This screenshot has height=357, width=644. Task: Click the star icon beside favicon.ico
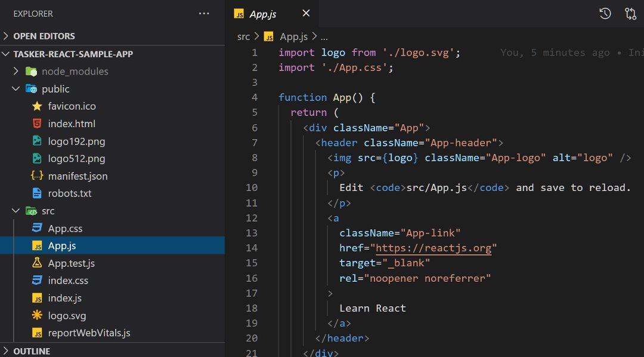tap(37, 106)
